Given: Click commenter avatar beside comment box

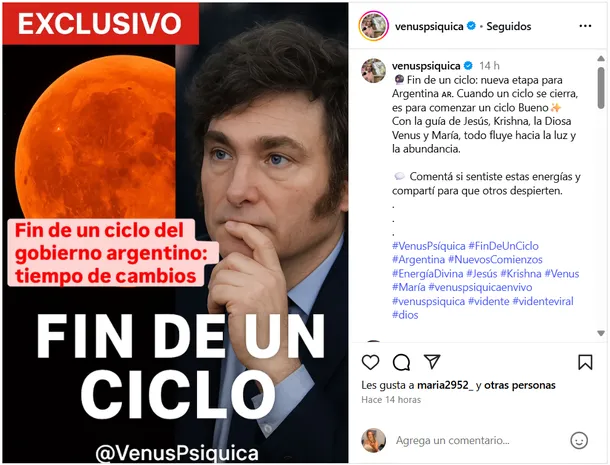Looking at the screenshot, I should 373,440.
